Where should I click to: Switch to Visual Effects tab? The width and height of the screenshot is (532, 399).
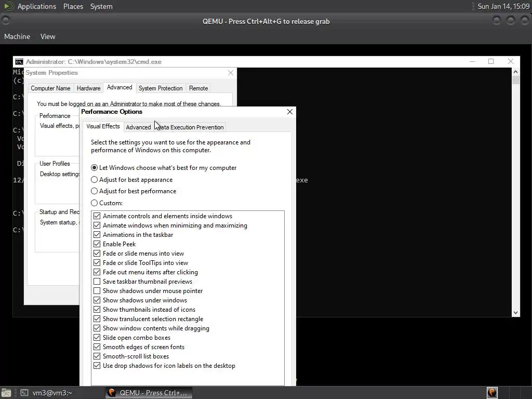[x=103, y=126]
